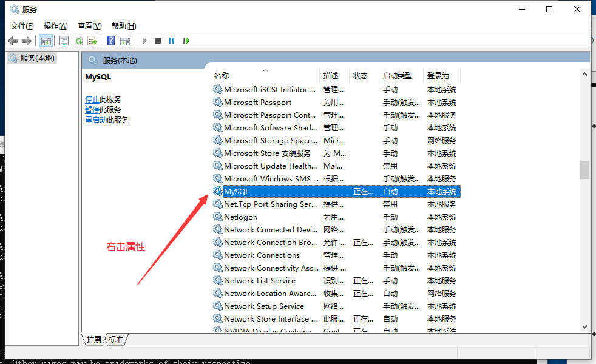Image resolution: width=596 pixels, height=364 pixels.
Task: Click the gear icon beside Microsoft iSCSI Initiator
Action: coord(217,89)
